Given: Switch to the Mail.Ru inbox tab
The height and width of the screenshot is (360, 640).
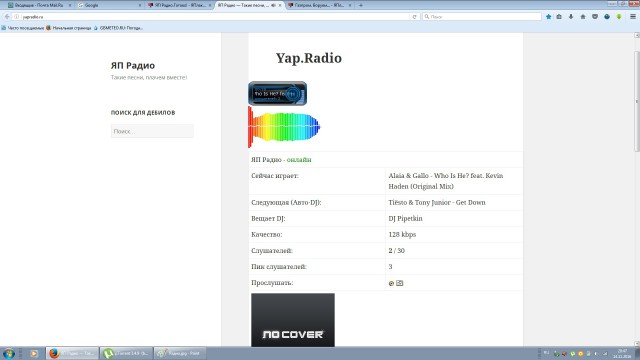Looking at the screenshot, I should 39,5.
